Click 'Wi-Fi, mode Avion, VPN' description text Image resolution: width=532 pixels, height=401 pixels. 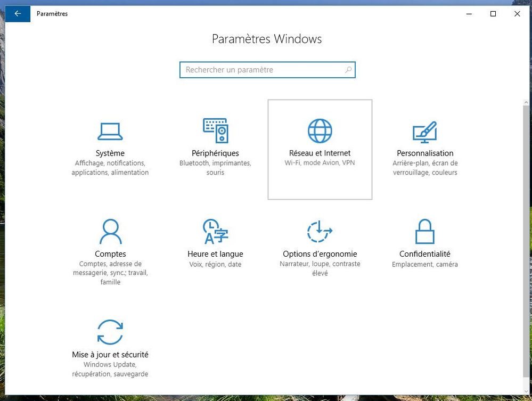click(320, 163)
